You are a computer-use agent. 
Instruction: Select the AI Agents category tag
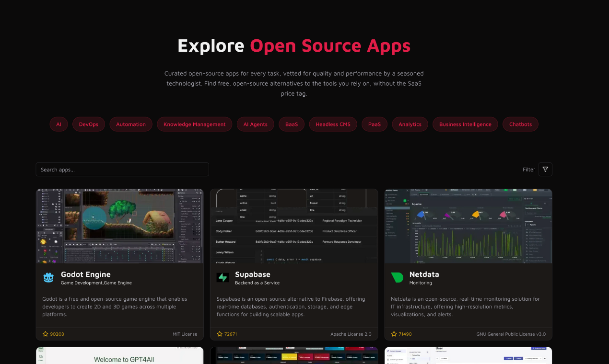click(x=256, y=124)
